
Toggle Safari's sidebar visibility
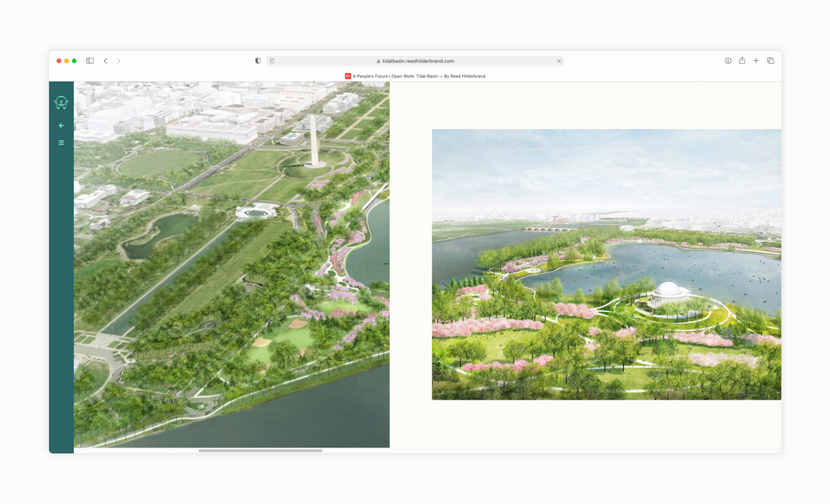(x=89, y=60)
